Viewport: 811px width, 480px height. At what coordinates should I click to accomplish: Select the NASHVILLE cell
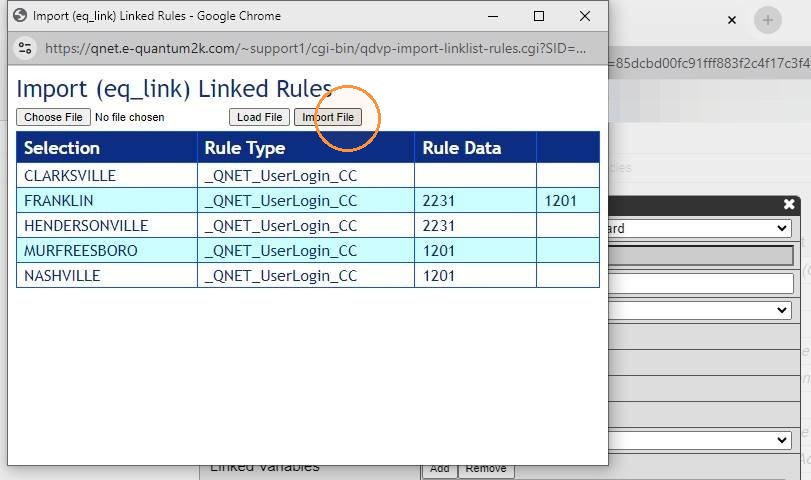tap(107, 275)
